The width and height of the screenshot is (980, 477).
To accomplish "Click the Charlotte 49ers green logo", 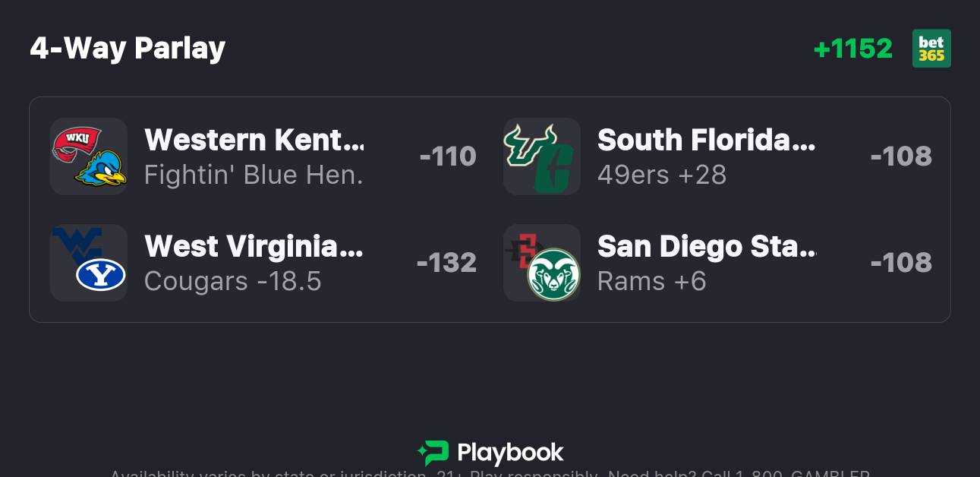I will pos(555,171).
